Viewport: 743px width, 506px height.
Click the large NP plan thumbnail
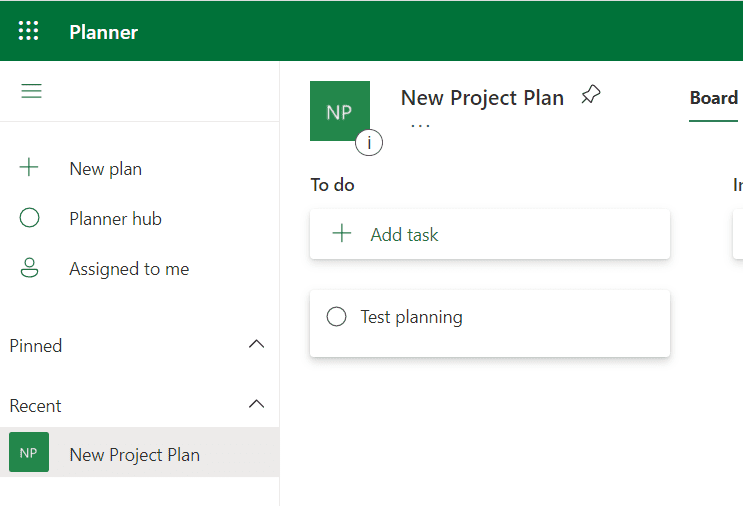pyautogui.click(x=339, y=111)
